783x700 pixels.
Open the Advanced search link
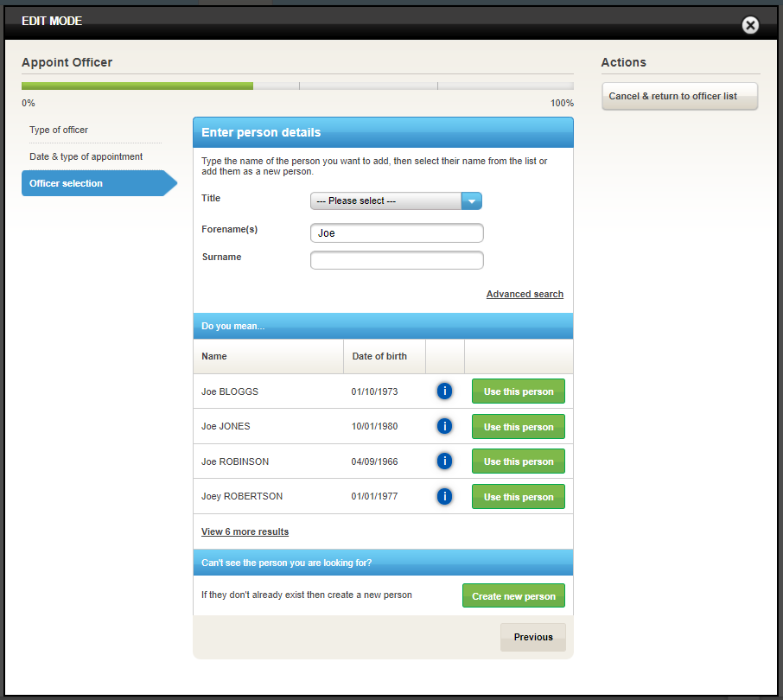pyautogui.click(x=525, y=295)
